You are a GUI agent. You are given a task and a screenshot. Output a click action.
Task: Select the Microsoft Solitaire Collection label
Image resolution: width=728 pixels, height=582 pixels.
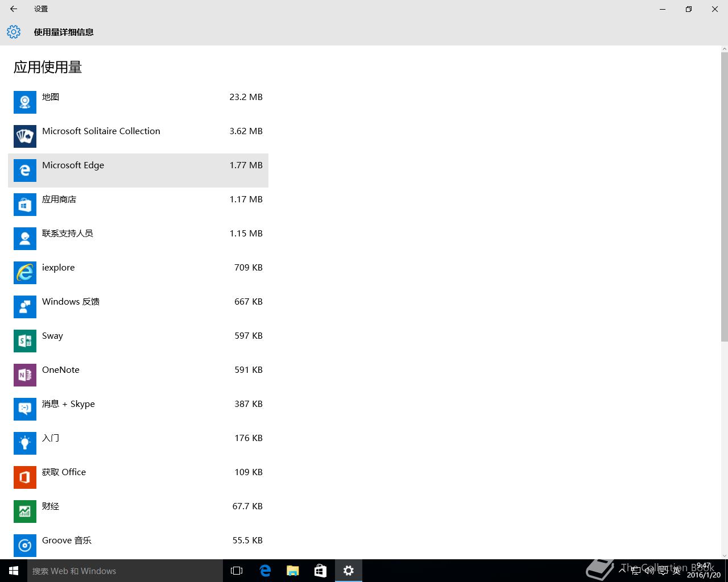pyautogui.click(x=101, y=131)
